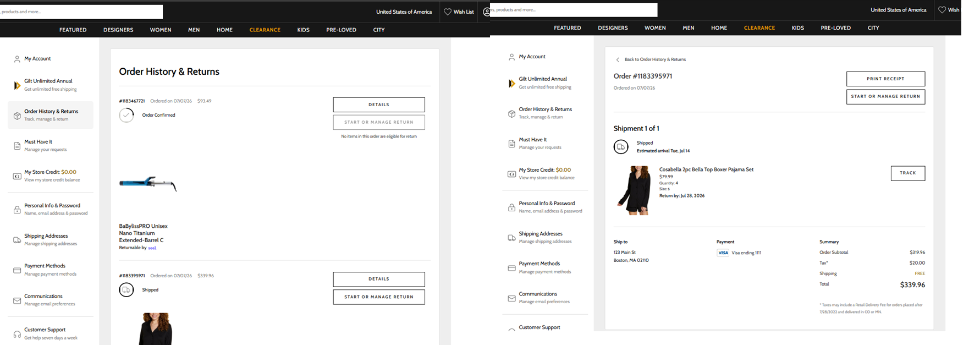This screenshot has width=980, height=345.
Task: Click Shipping Addresses truck icon, right window
Action: coord(511,238)
